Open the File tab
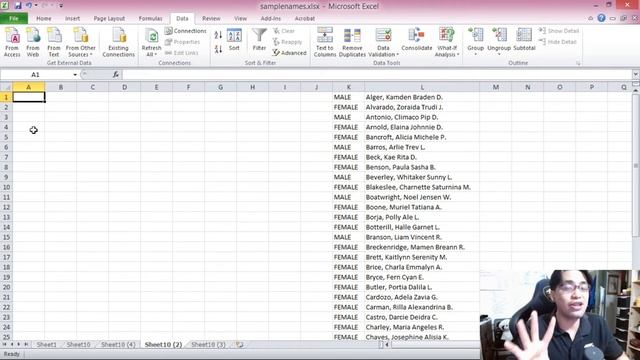The image size is (640, 360). [14, 18]
